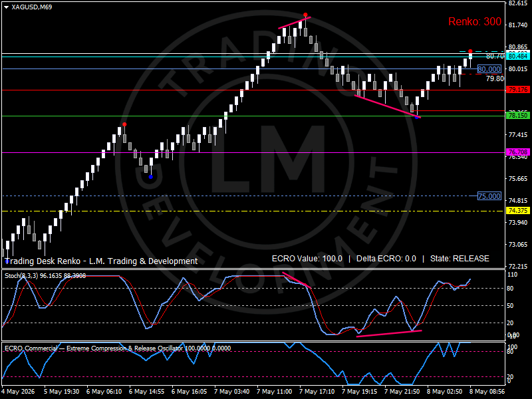This screenshot has height=399, width=532.
Task: Click the Stoch(8,3,3) indicator label
Action: (45, 276)
